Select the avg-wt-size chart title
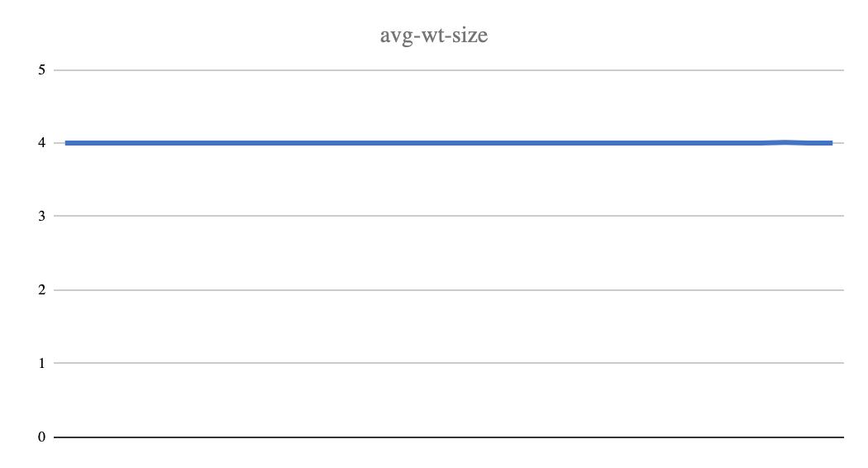The image size is (868, 468). point(433,36)
